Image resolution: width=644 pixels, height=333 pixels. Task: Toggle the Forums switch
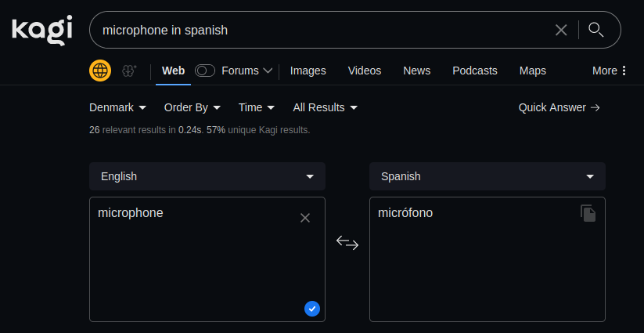(205, 71)
